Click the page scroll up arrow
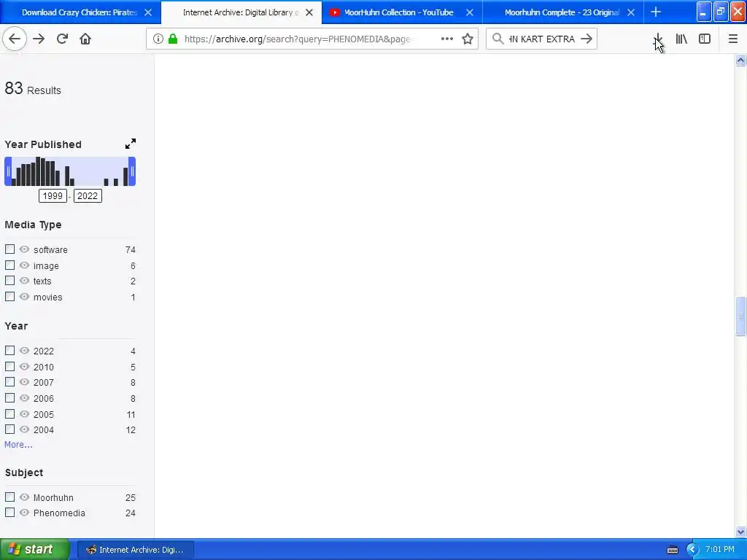 740,60
